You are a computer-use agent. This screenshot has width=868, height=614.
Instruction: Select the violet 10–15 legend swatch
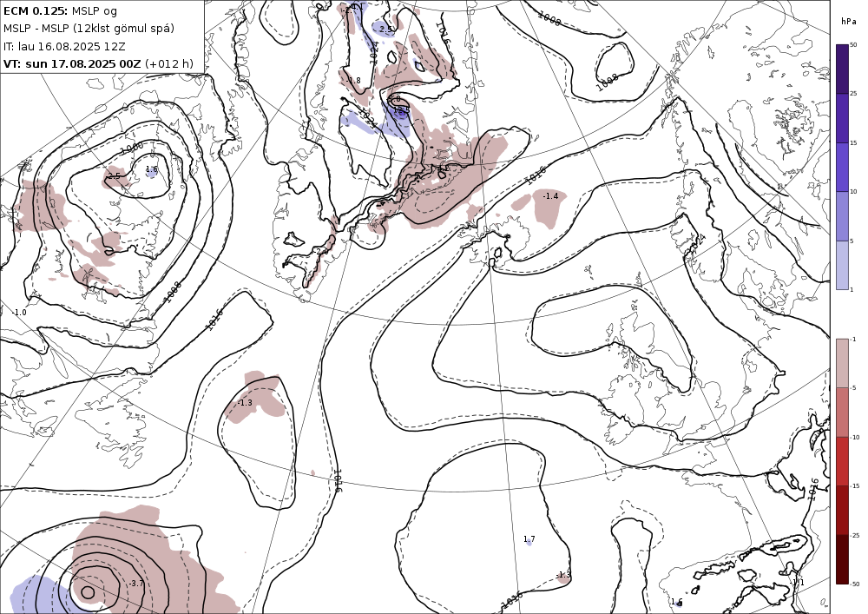click(x=842, y=168)
